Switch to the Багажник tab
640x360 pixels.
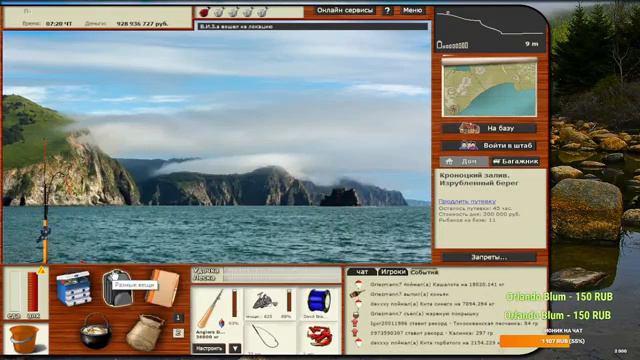point(515,162)
